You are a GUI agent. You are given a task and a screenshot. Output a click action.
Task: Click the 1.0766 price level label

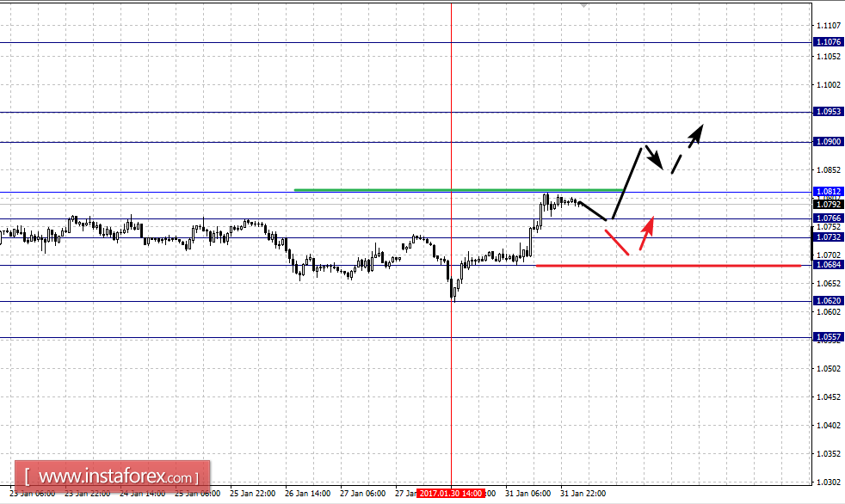[x=829, y=218]
